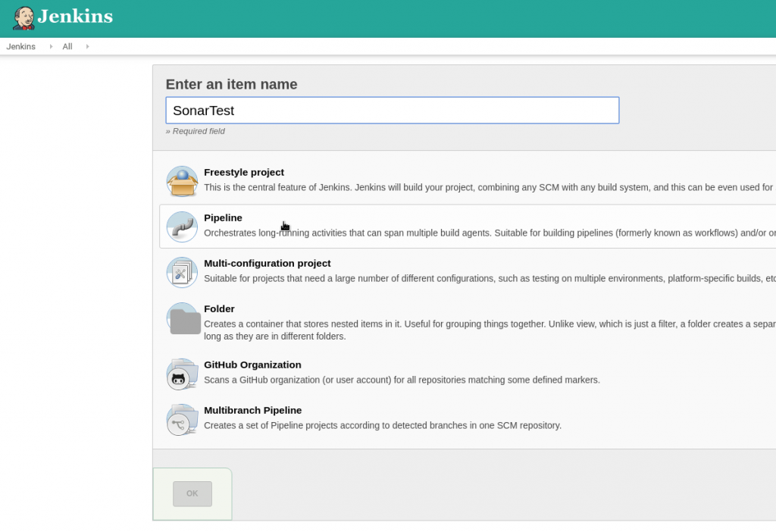Open the breadcrumb chevron next to All
Image resolution: width=776 pixels, height=532 pixels.
point(86,46)
